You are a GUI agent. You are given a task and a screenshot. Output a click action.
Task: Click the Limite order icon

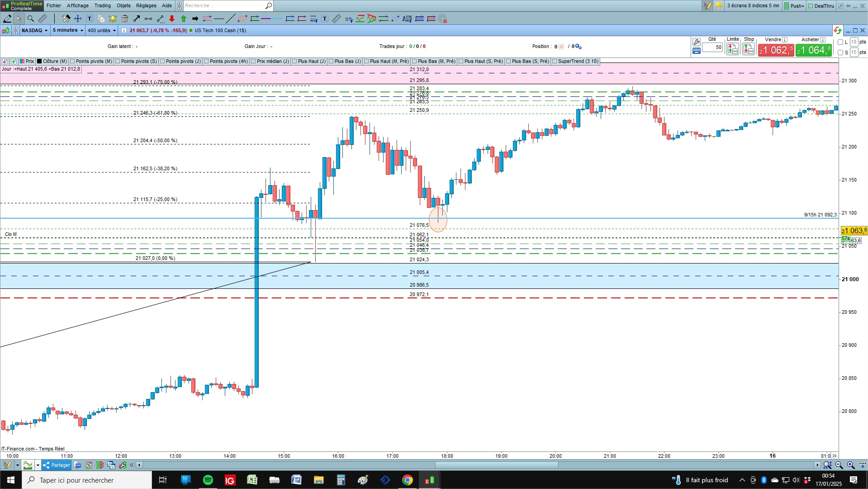tap(732, 49)
